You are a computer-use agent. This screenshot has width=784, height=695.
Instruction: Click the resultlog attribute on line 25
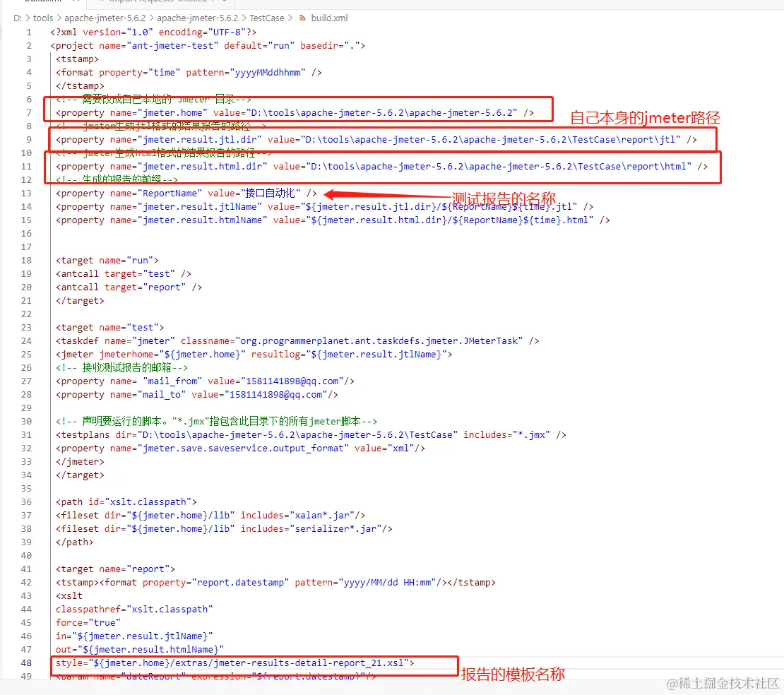coord(349,355)
